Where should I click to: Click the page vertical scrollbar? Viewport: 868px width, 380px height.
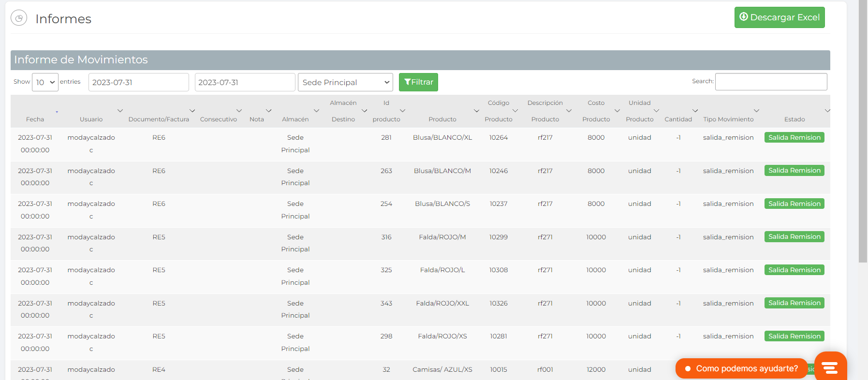click(863, 132)
